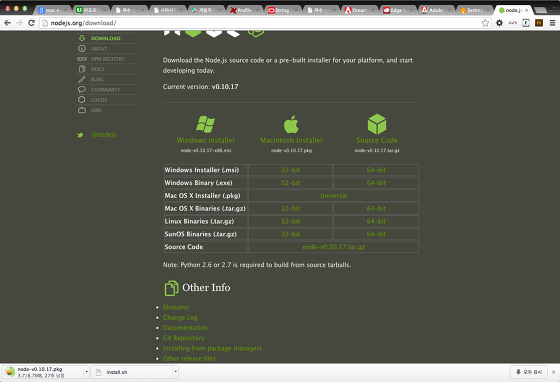Image resolution: width=560 pixels, height=382 pixels.
Task: Download 32-bit Windows Binary (.exe)
Action: tap(290, 183)
